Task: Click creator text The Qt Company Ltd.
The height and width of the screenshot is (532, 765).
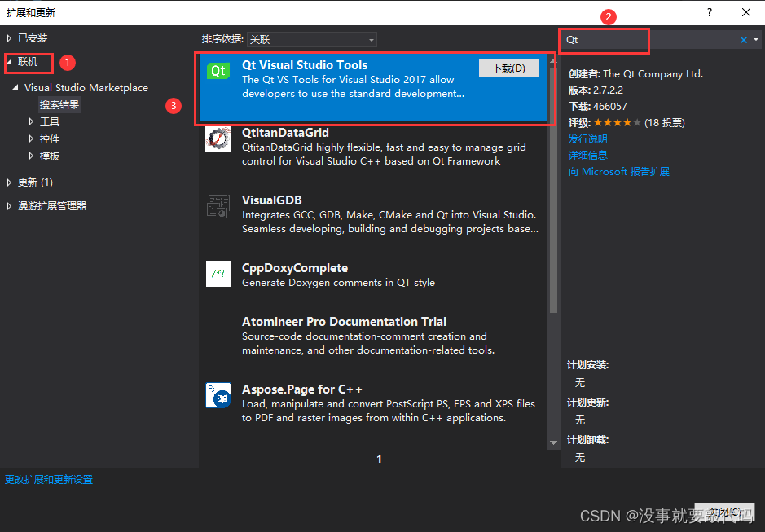Action: point(653,74)
